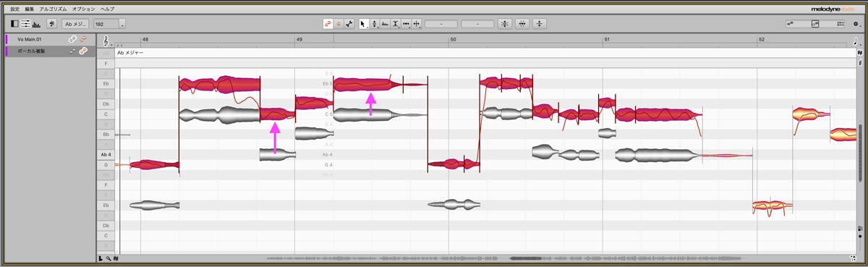Click the Quantize Time macro button
Screen dimensions: 868x267
(x=522, y=24)
